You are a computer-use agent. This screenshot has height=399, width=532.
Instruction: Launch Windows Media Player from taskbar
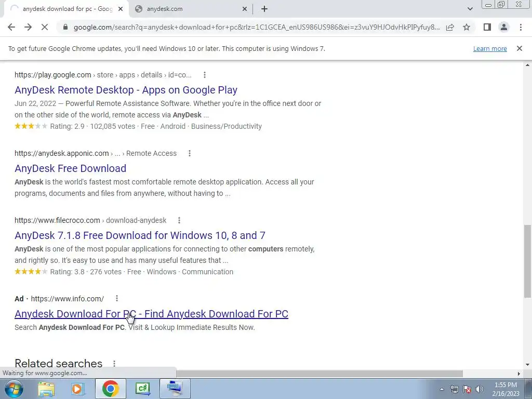78,389
